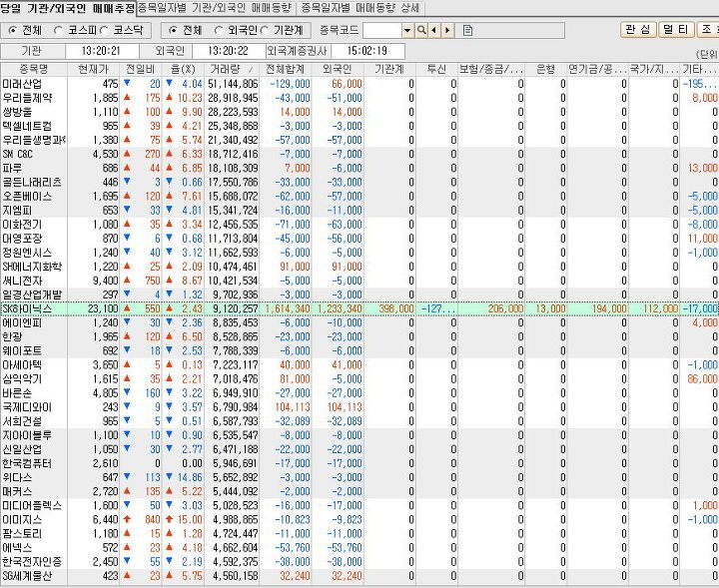Select the 국제디와이 row
Screen dimensions: 719x588
click(x=359, y=407)
